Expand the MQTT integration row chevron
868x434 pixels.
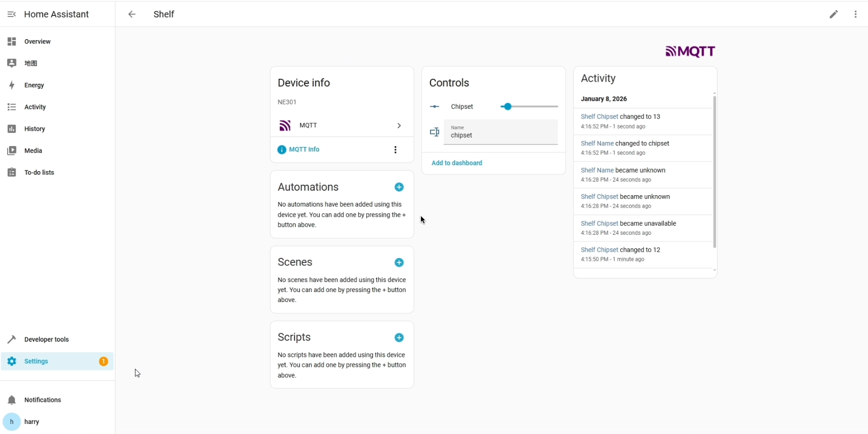point(399,125)
